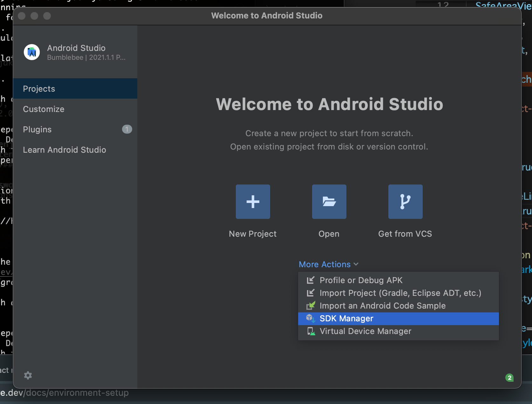Close the Welcome window with the first title bar button

click(22, 16)
